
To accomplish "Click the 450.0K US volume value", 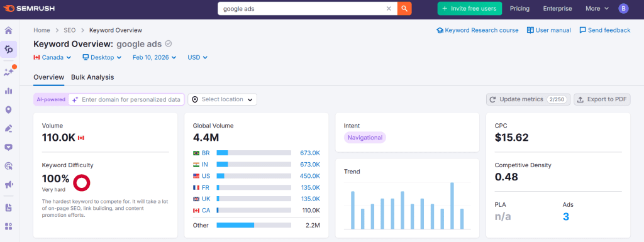I will 309,176.
